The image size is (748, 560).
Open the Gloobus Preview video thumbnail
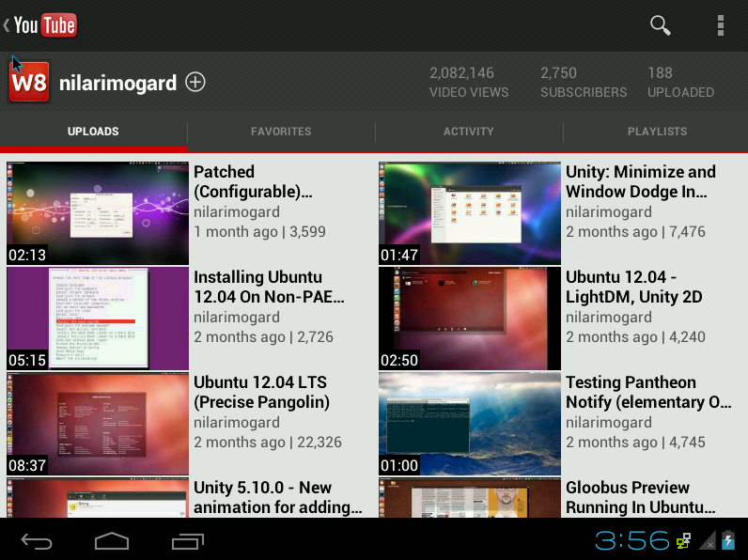(470, 497)
